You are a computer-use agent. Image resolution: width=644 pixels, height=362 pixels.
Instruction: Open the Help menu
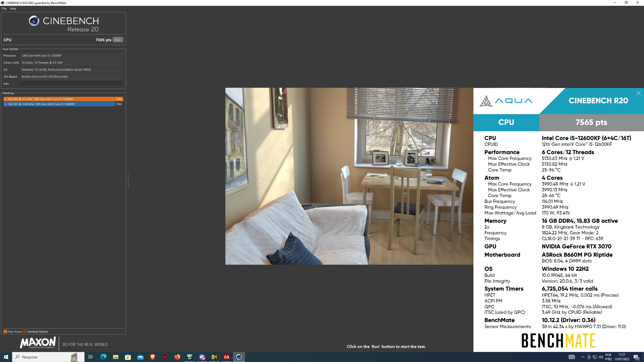pos(13,9)
